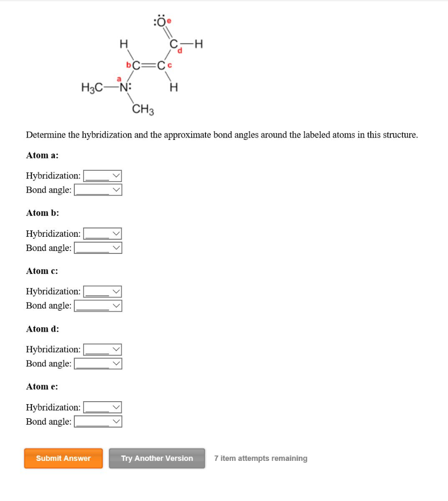
Task: Open the Bond angle dropdown for Atom e
Action: point(98,421)
